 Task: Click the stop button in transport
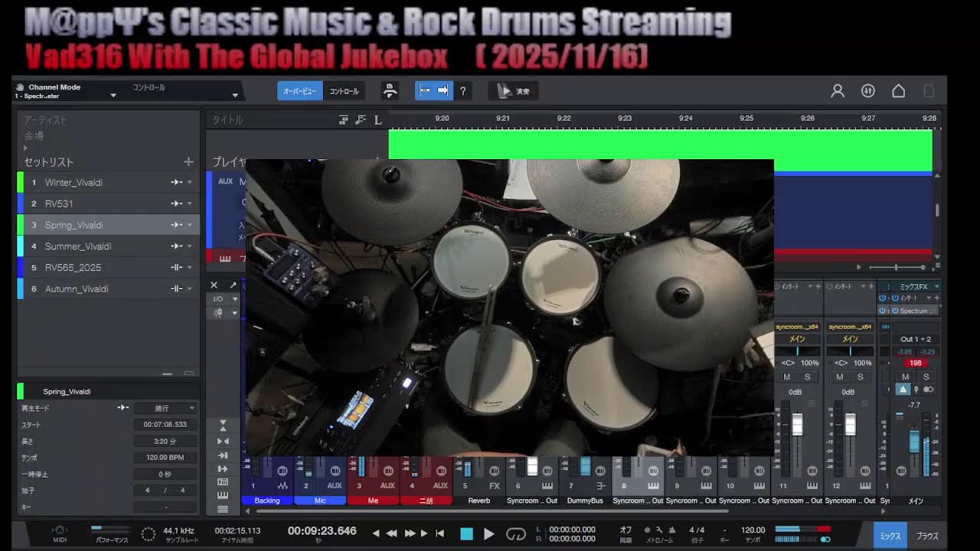(x=466, y=533)
